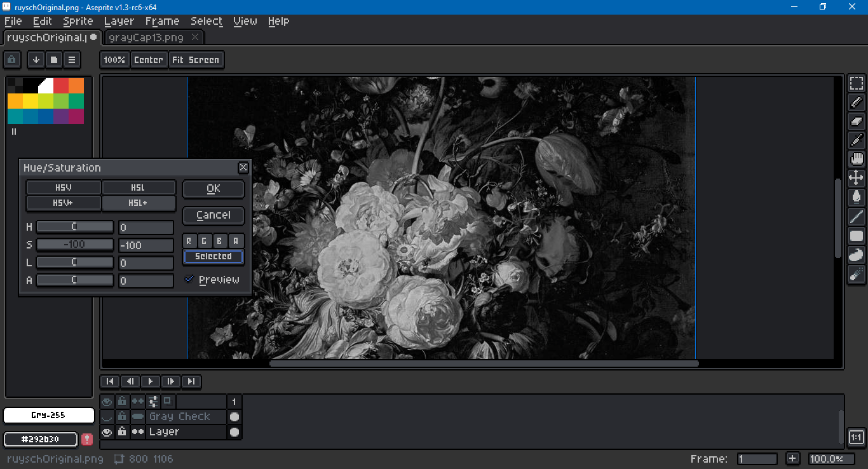Choose the HSL mode button

[x=139, y=188]
